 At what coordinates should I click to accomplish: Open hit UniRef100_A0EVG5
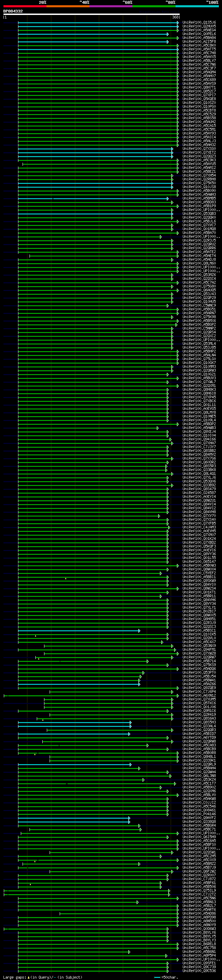click(x=199, y=408)
